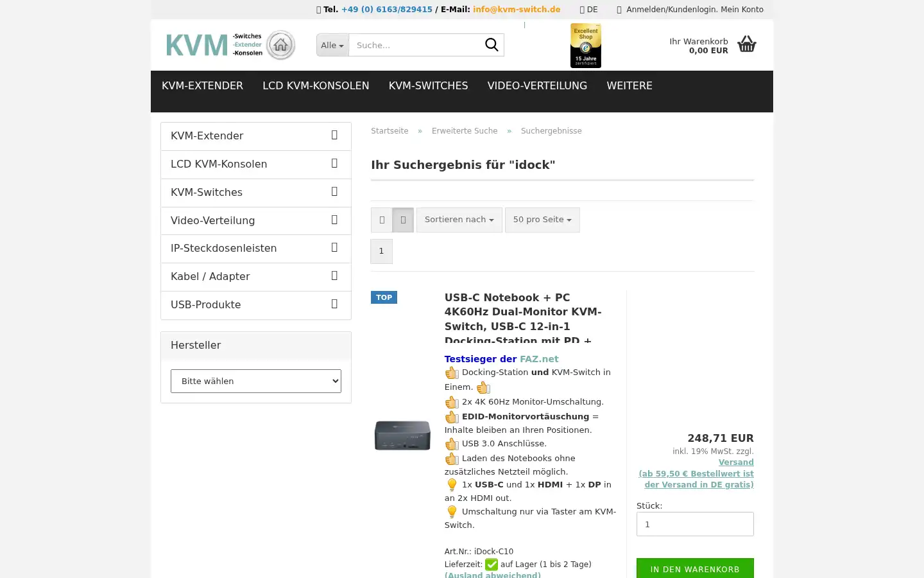Expand IP-Steckdosenleisten sidebar arrow

(x=334, y=248)
